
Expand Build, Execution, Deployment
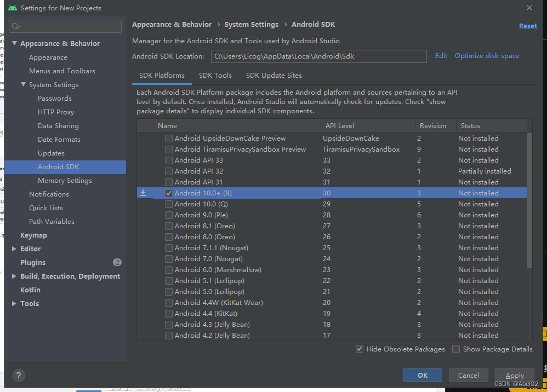14,276
